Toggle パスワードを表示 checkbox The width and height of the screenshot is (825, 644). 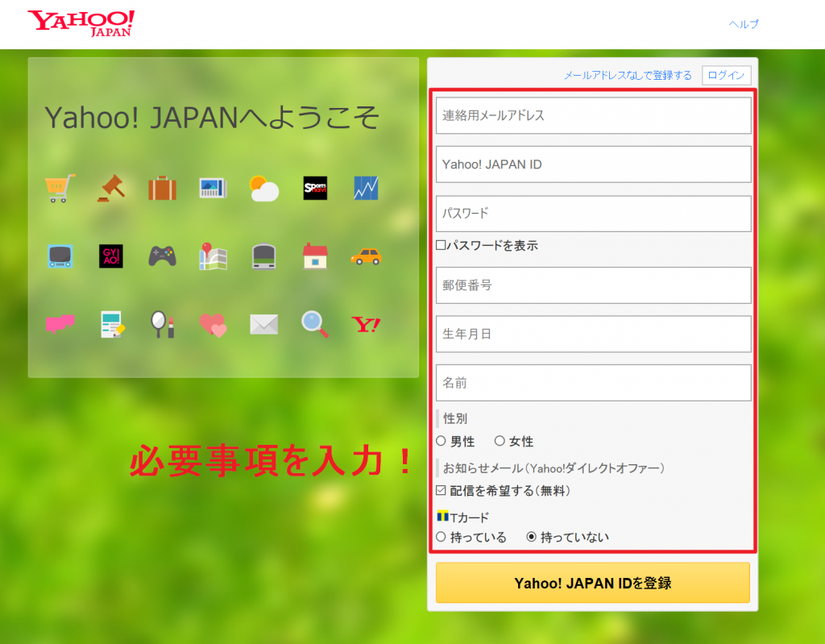click(x=441, y=245)
